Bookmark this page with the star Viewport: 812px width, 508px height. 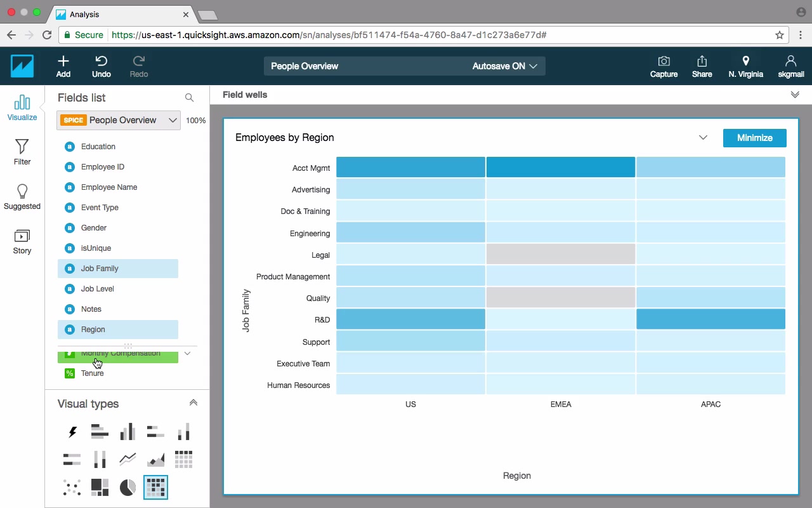tap(780, 35)
